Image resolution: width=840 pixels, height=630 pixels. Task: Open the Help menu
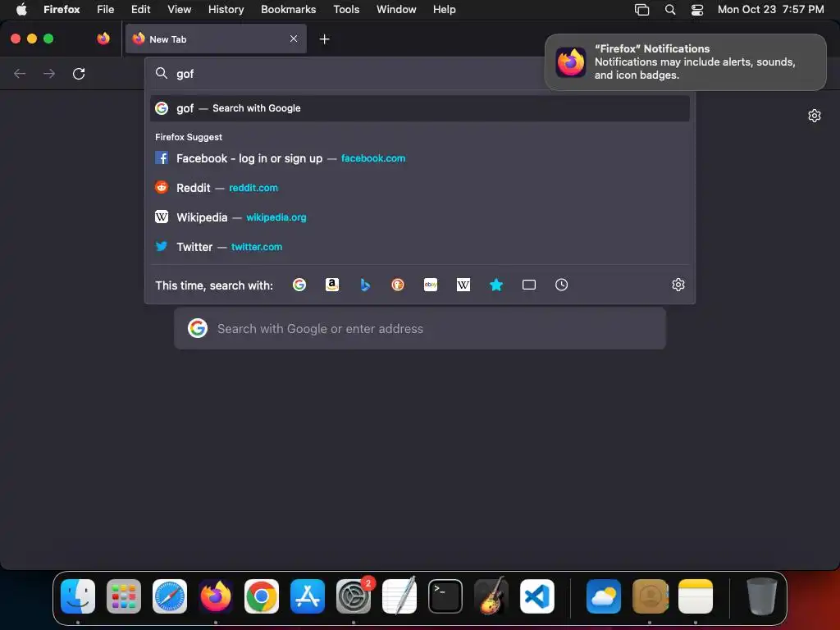coord(444,10)
